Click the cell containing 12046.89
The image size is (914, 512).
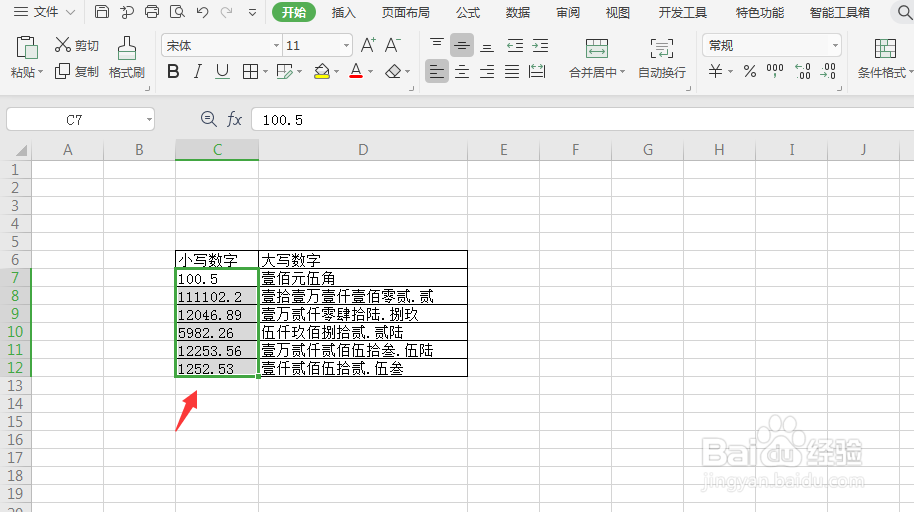click(217, 314)
